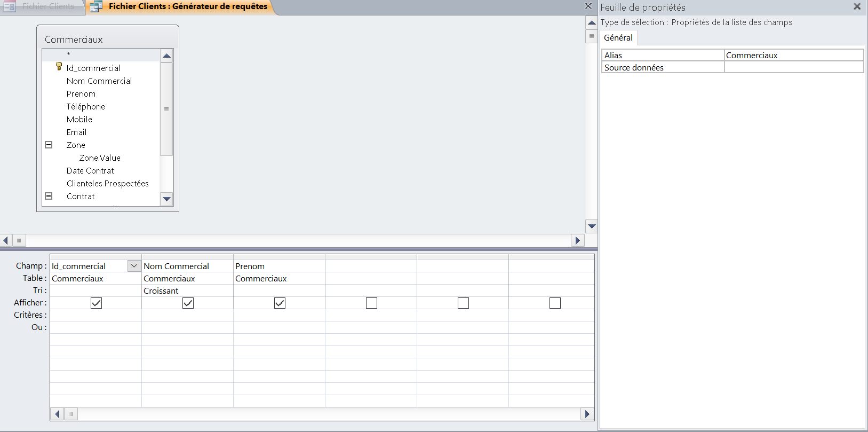
Task: Click the design pane scroll right arrow
Action: tap(577, 240)
